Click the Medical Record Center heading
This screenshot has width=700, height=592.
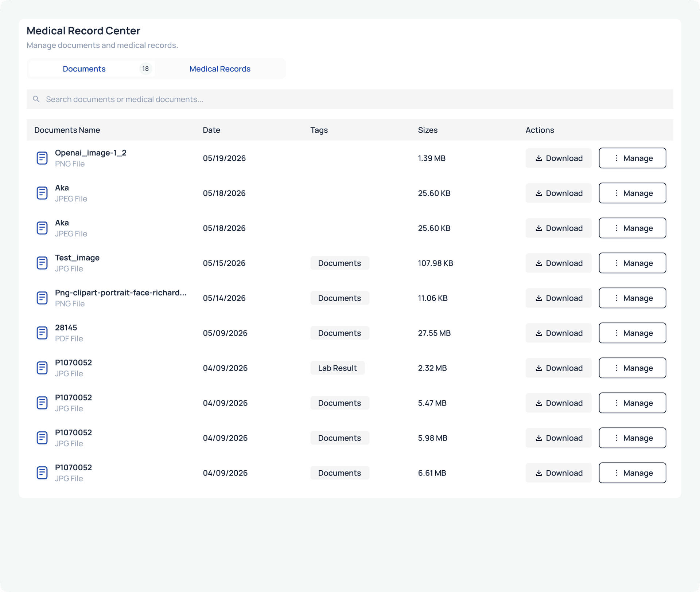pos(83,31)
